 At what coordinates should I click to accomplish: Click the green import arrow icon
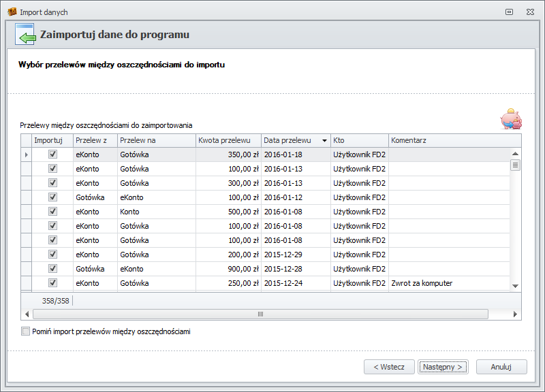point(25,35)
